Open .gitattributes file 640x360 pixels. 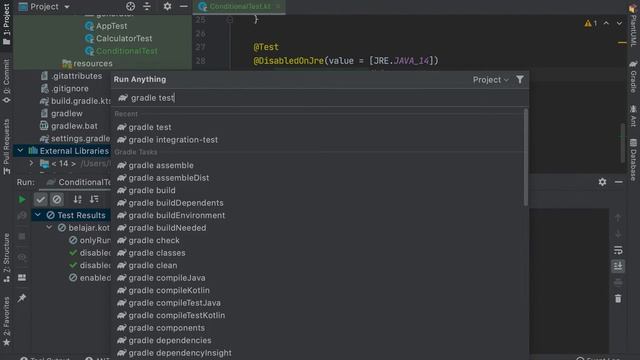71,76
